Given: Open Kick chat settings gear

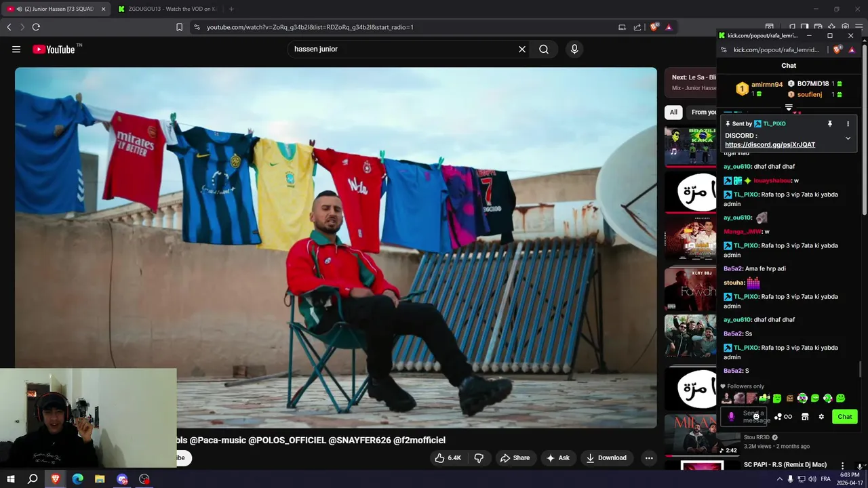Looking at the screenshot, I should (821, 417).
